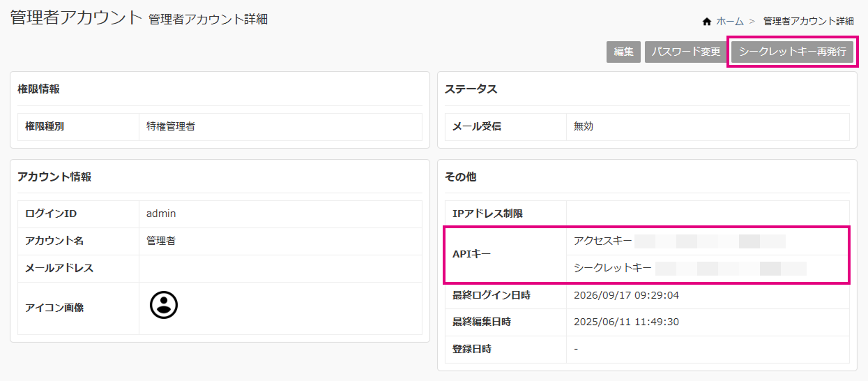Viewport: 868px width, 381px height.
Task: Click the home icon in breadcrumb
Action: point(707,22)
